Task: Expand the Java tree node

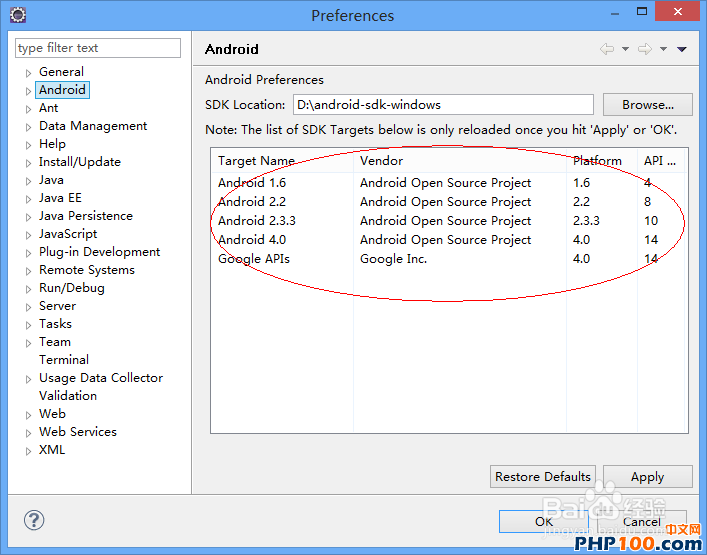Action: click(x=28, y=181)
